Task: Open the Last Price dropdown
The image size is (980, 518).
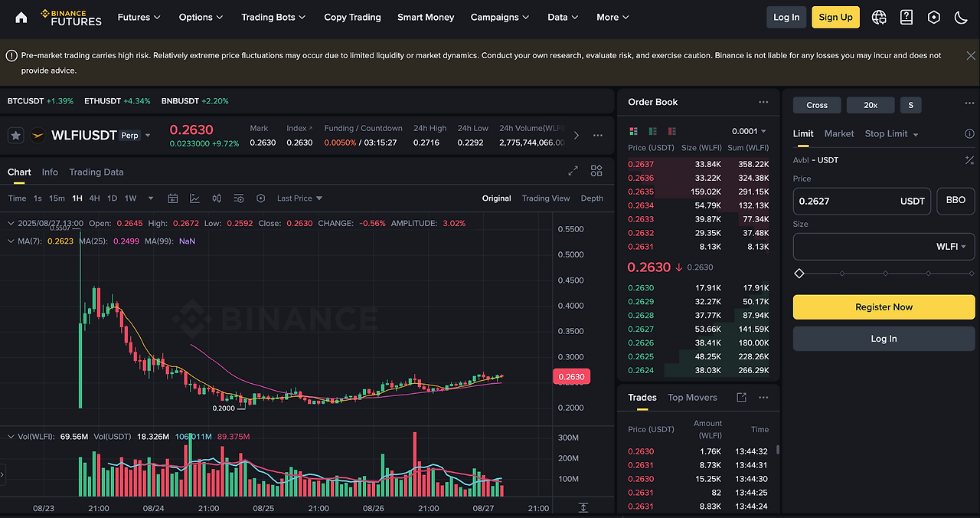Action: click(x=299, y=198)
